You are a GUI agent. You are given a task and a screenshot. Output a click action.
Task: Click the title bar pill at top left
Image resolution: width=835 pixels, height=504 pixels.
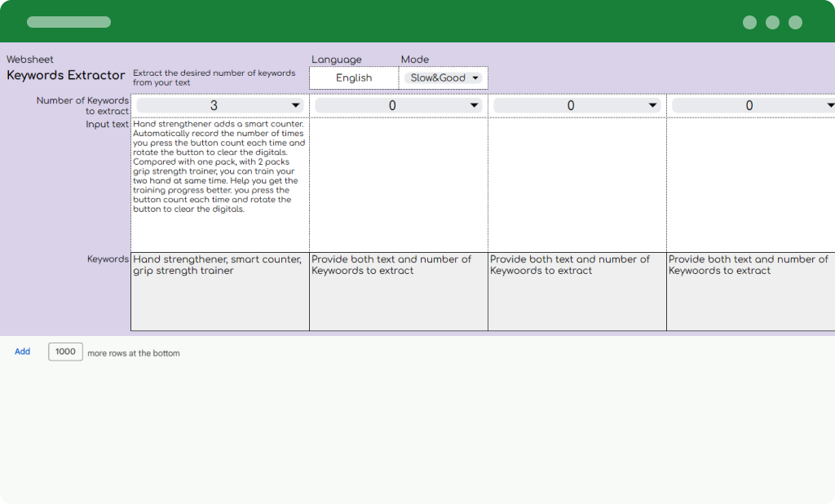click(x=68, y=21)
